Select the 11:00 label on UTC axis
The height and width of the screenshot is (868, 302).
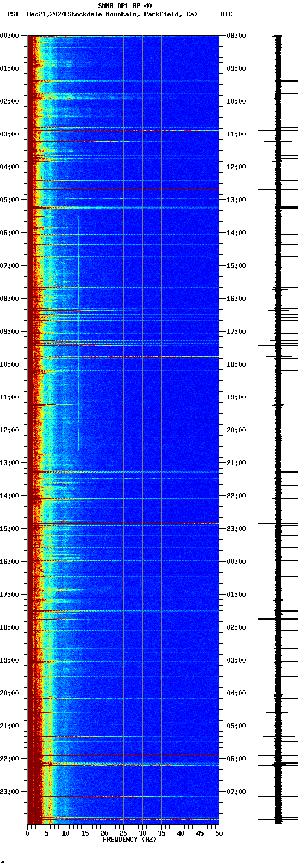pyautogui.click(x=236, y=134)
